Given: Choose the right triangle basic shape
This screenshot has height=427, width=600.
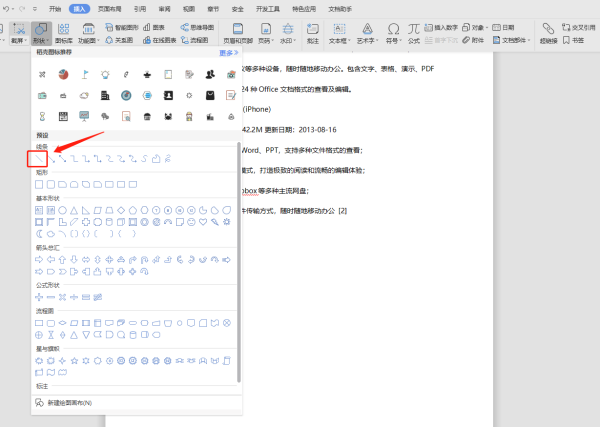Looking at the screenshot, I should pos(86,210).
